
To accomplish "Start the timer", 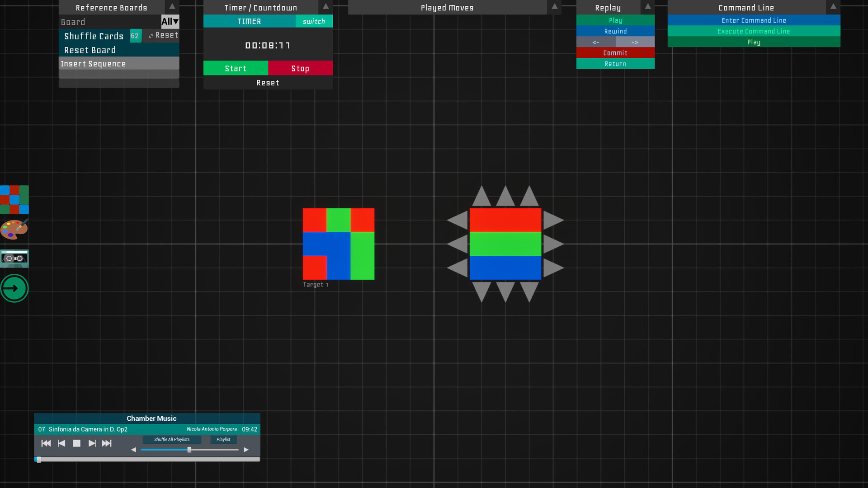I will click(236, 68).
